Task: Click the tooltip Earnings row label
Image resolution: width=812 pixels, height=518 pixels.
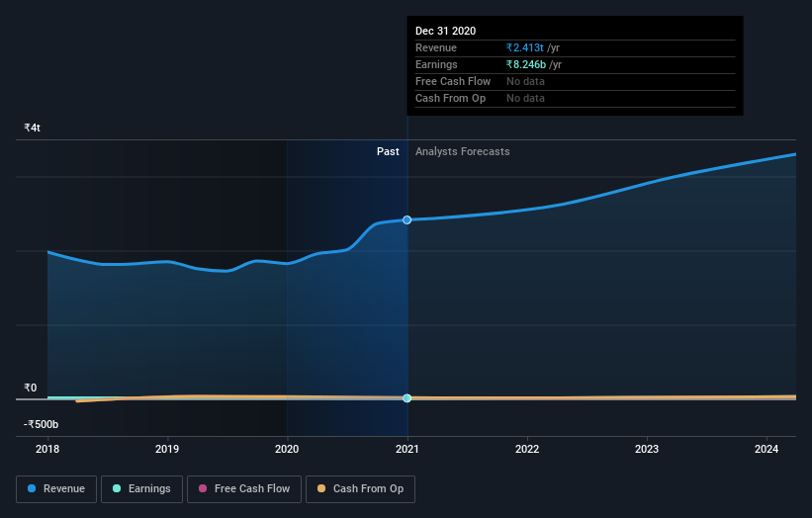Action: (x=436, y=64)
